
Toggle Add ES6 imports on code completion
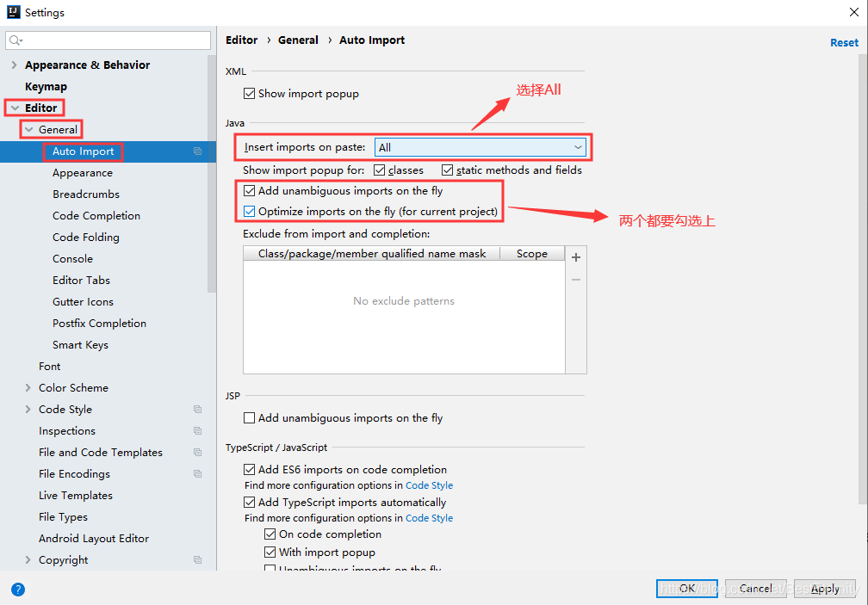point(250,470)
